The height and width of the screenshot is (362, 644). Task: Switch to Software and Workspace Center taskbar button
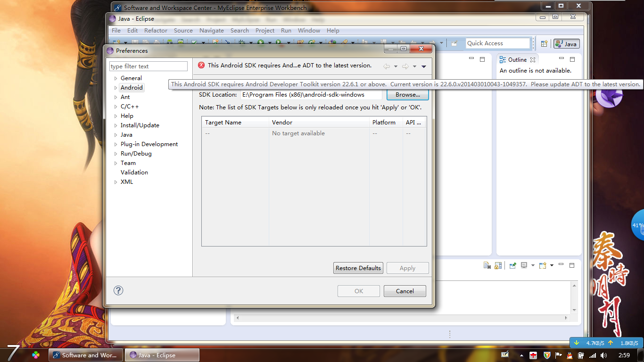point(86,355)
